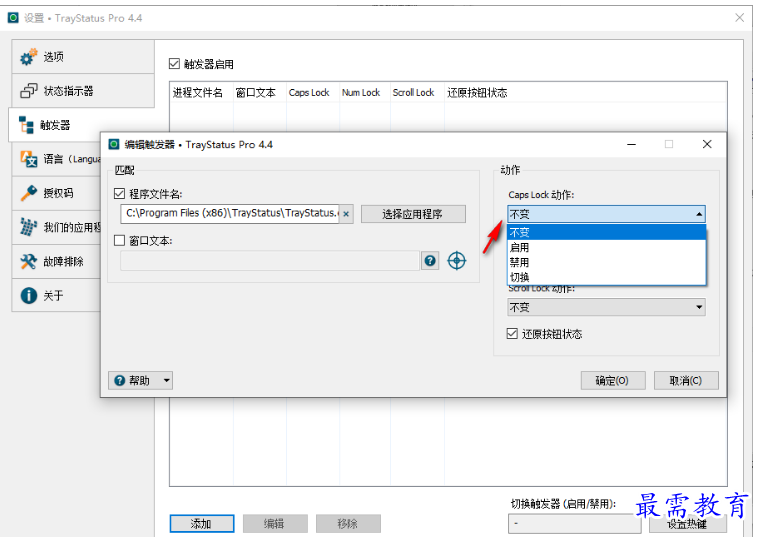Open the 状态指示器 section
The image size is (757, 537).
[83, 91]
